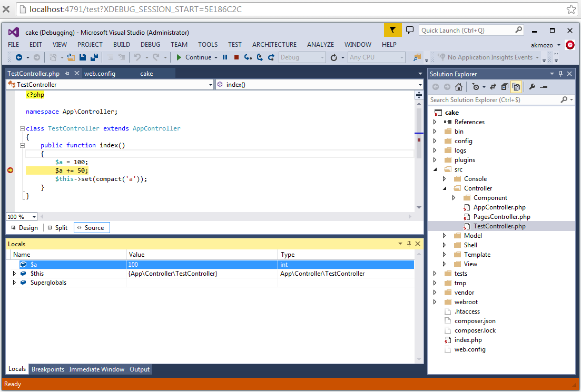The height and width of the screenshot is (392, 581).
Task: Click the Home icon in Solution Explorer
Action: (459, 87)
